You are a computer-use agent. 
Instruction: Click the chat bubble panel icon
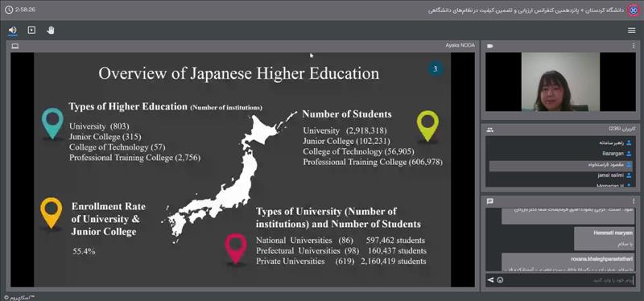(x=489, y=201)
